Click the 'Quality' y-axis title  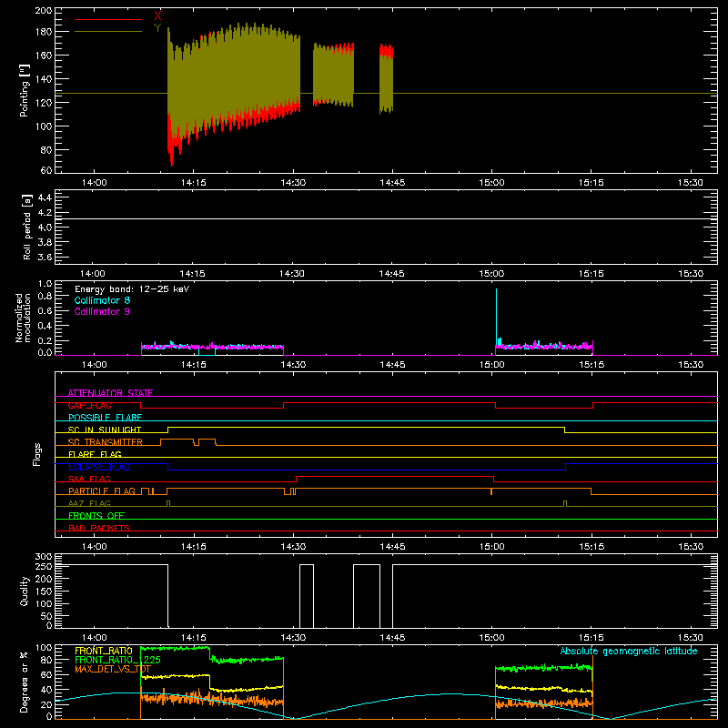[25, 591]
